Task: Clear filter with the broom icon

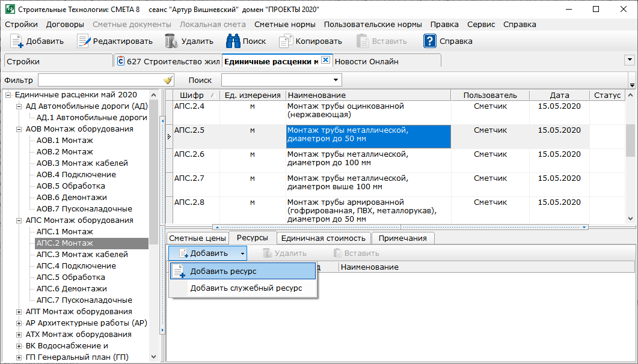Action: coord(168,80)
